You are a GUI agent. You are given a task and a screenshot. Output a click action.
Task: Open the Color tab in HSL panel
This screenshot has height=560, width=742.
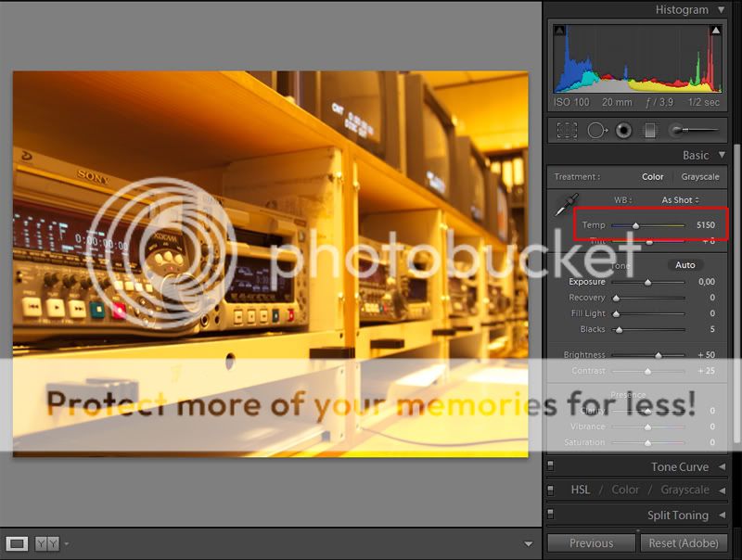pyautogui.click(x=625, y=490)
